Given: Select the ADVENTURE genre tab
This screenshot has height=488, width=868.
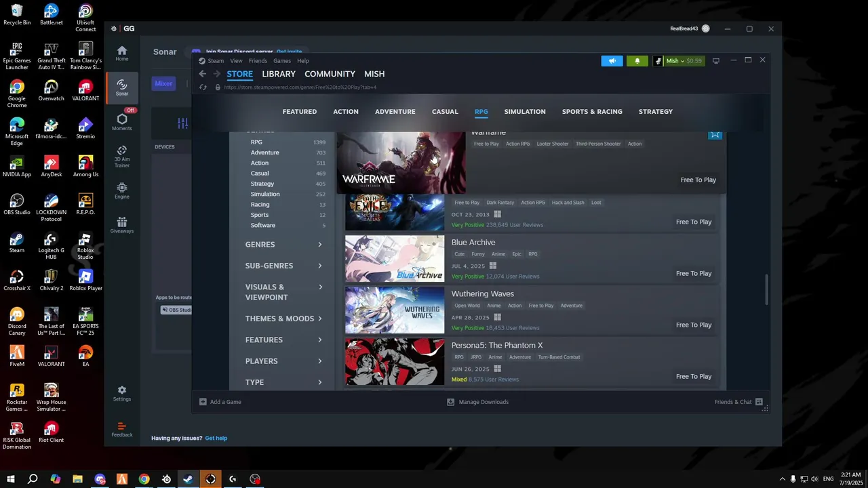Looking at the screenshot, I should coord(395,112).
